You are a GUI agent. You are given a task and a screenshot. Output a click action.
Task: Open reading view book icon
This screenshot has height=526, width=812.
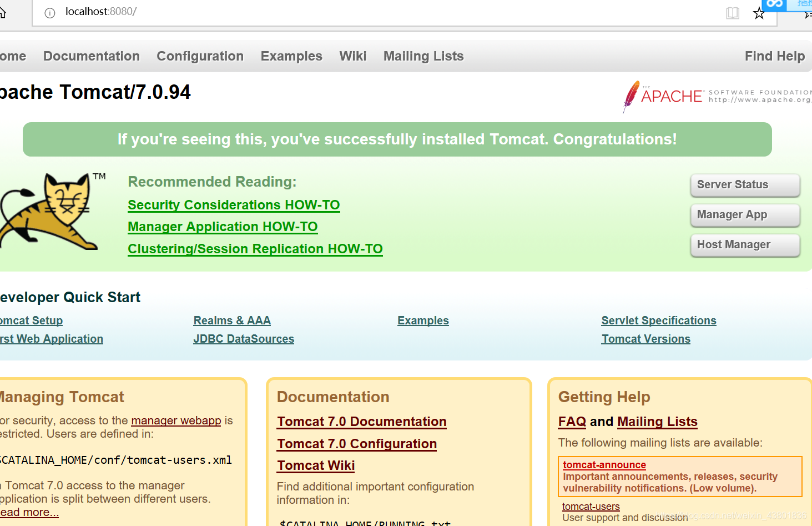click(x=733, y=13)
